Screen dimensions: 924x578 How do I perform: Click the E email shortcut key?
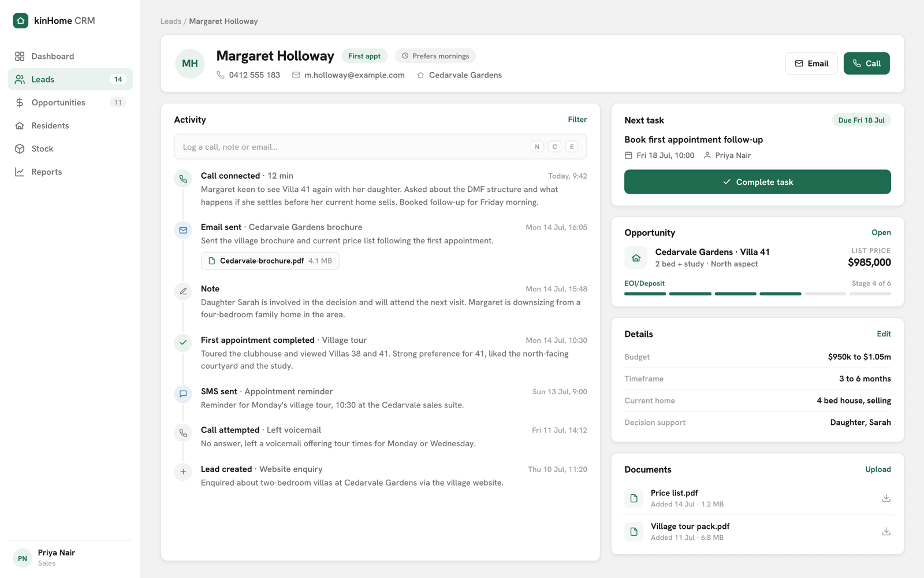click(572, 147)
